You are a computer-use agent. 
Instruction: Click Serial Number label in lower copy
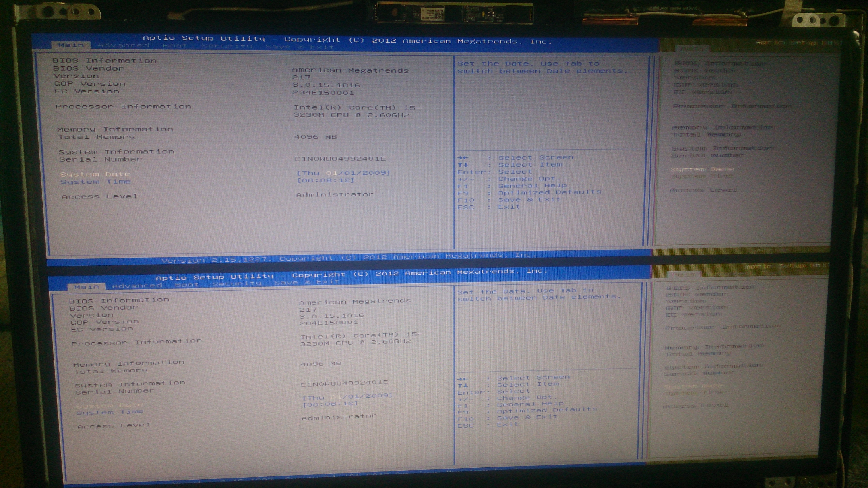click(x=114, y=391)
